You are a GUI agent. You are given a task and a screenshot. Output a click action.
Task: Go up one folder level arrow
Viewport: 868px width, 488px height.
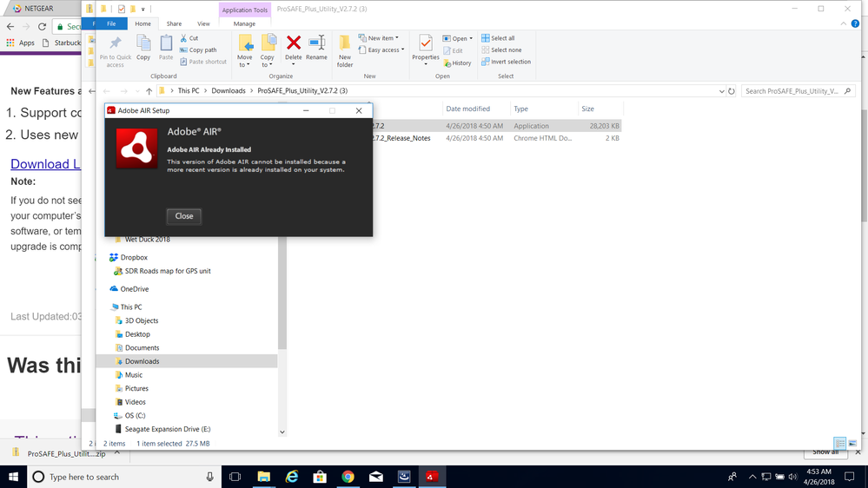(149, 91)
